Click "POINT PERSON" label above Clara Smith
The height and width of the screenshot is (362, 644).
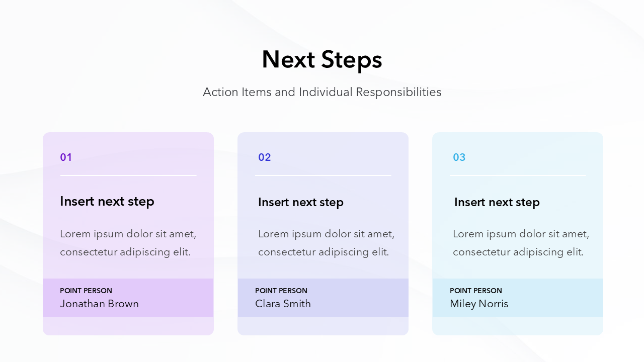click(281, 291)
